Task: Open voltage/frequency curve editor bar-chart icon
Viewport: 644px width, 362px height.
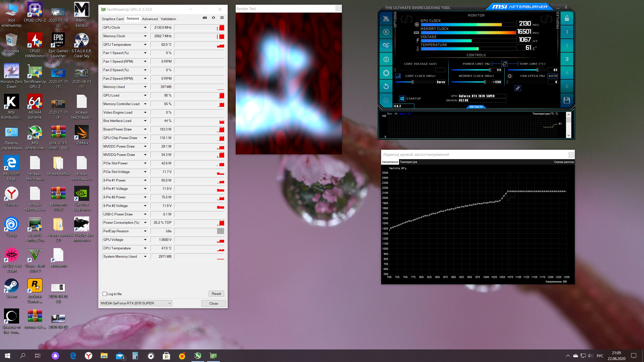Action: (398, 76)
